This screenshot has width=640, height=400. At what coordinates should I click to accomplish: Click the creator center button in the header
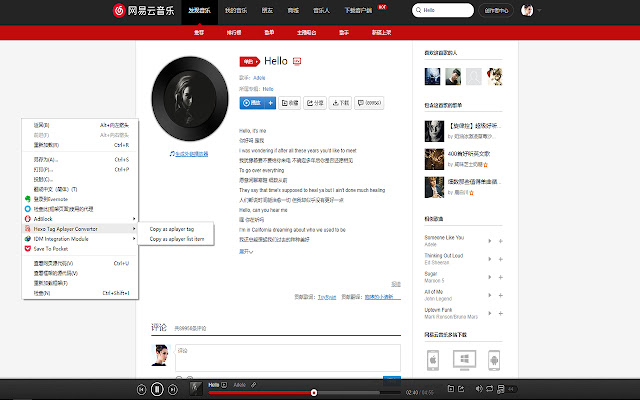[496, 11]
